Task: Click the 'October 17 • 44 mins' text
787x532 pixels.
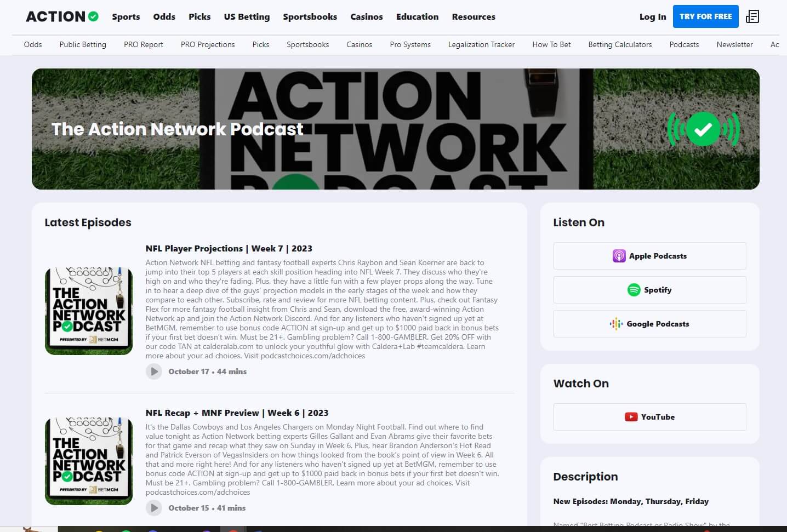Action: pyautogui.click(x=208, y=371)
